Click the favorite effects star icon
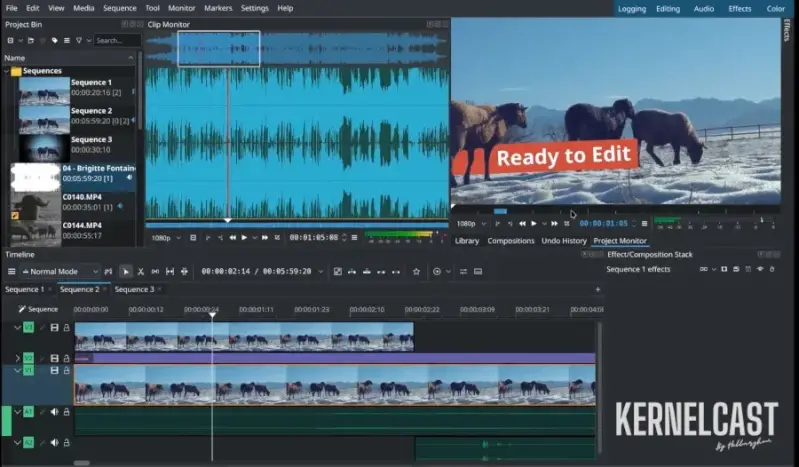799x467 pixels. (x=416, y=271)
